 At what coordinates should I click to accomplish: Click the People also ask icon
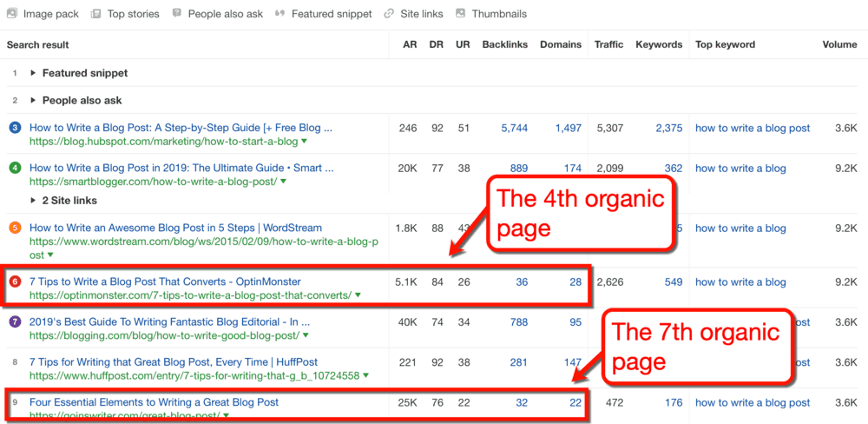176,13
